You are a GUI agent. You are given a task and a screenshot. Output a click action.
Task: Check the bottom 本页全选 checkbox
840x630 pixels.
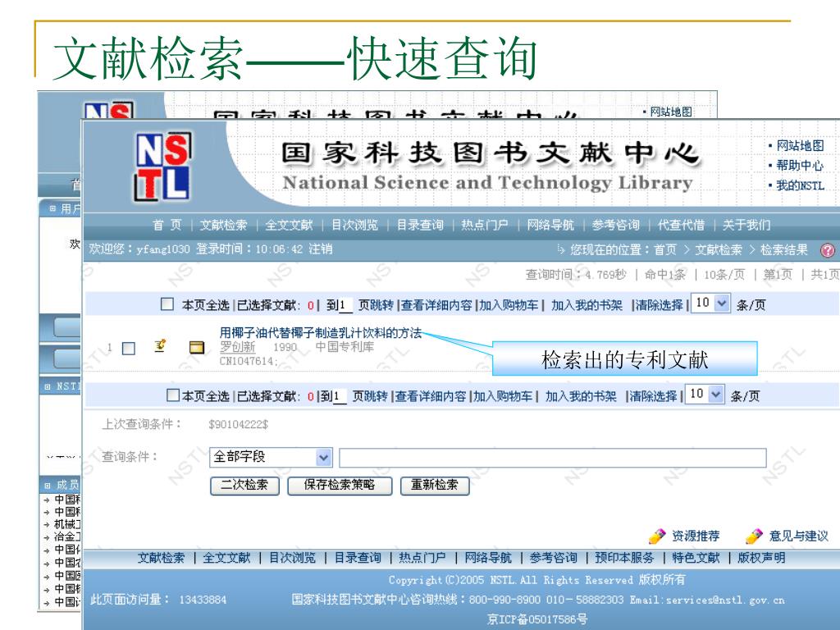(x=172, y=395)
